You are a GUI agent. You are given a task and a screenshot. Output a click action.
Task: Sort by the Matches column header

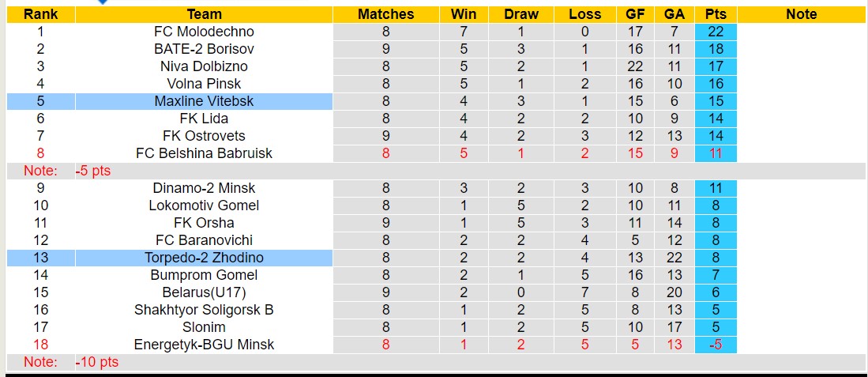(385, 14)
